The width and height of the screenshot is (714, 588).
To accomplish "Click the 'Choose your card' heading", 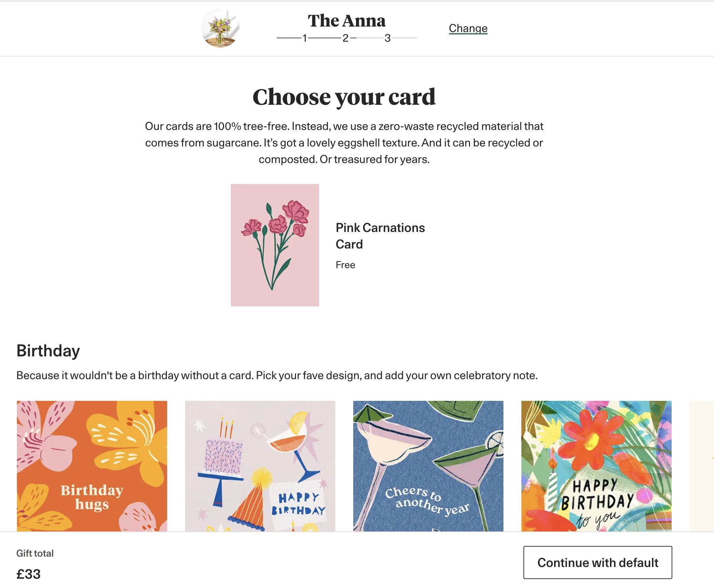I will pyautogui.click(x=344, y=97).
